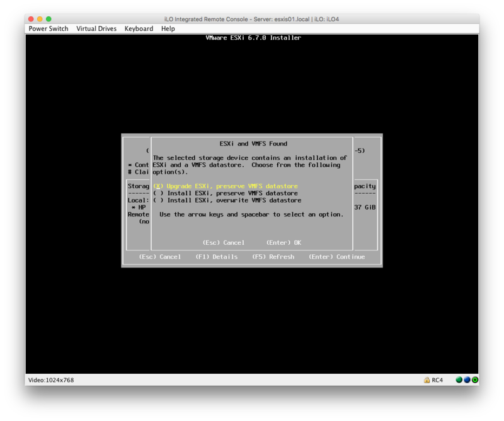This screenshot has height=421, width=504.
Task: Click the blue status indicator light
Action: tap(467, 379)
